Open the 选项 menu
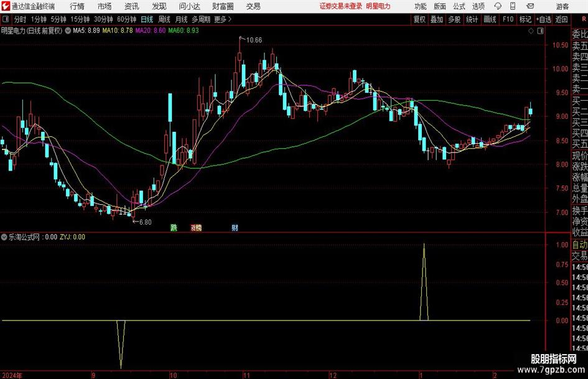The height and width of the screenshot is (379, 588). coord(478,6)
